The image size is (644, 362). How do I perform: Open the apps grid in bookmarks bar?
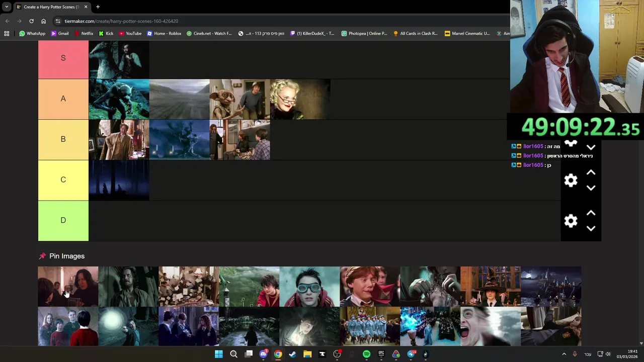[7, 34]
